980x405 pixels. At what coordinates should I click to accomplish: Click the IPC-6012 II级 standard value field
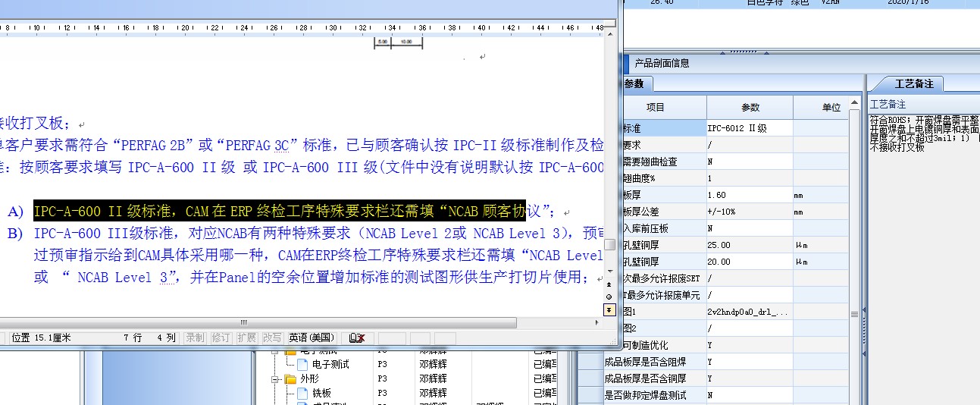tap(750, 128)
